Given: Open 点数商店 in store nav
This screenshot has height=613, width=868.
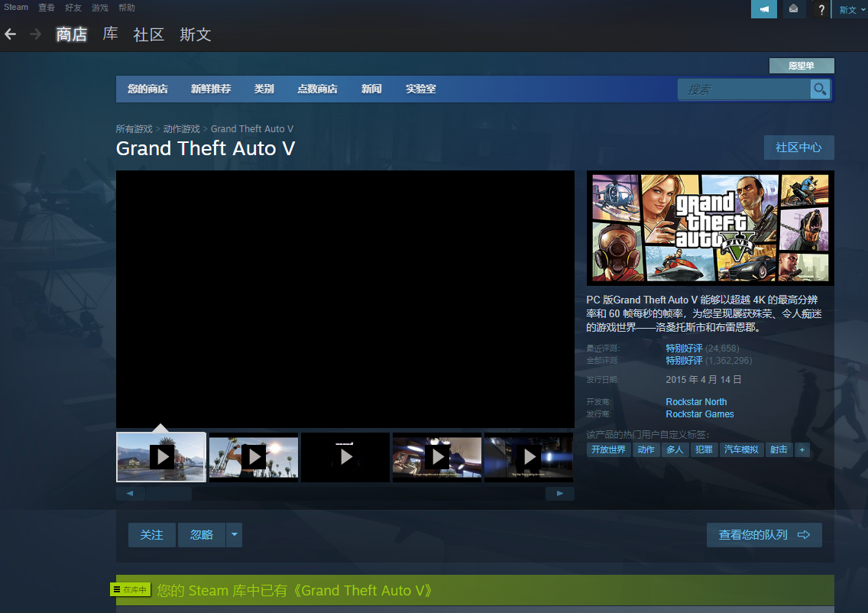Looking at the screenshot, I should point(317,89).
